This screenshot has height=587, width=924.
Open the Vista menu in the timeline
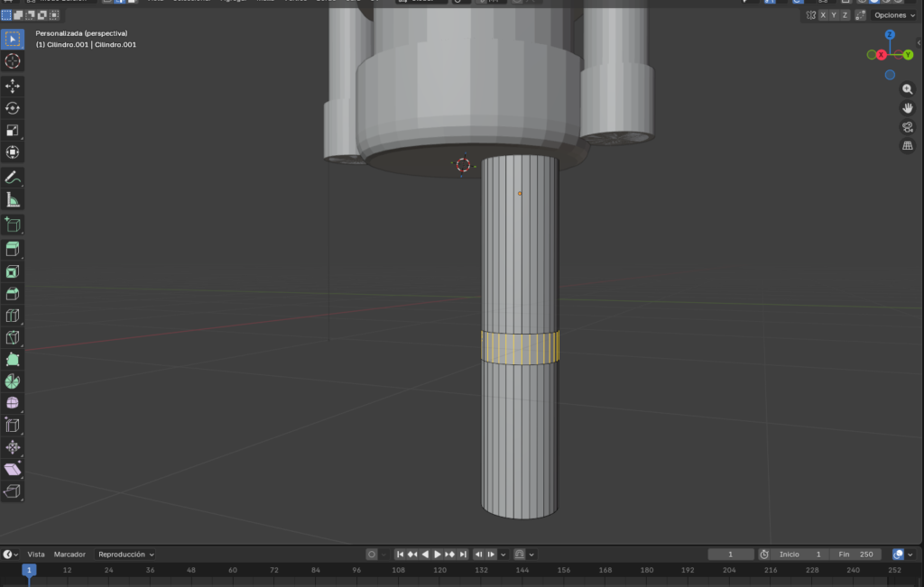(x=38, y=554)
